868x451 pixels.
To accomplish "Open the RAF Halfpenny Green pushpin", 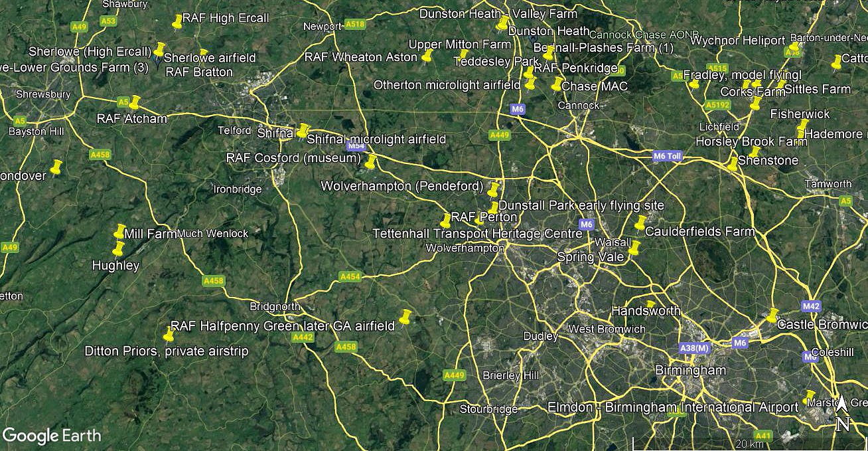I will coord(405,317).
